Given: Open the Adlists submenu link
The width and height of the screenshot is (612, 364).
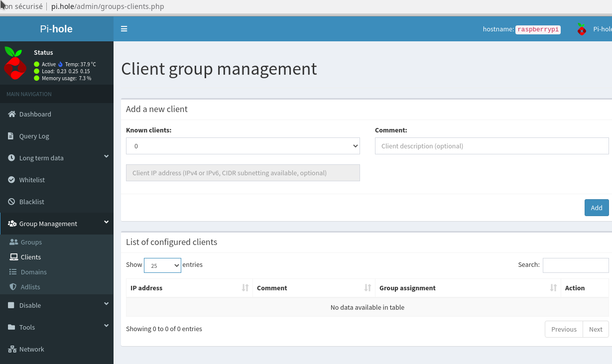Looking at the screenshot, I should click(x=57, y=287).
